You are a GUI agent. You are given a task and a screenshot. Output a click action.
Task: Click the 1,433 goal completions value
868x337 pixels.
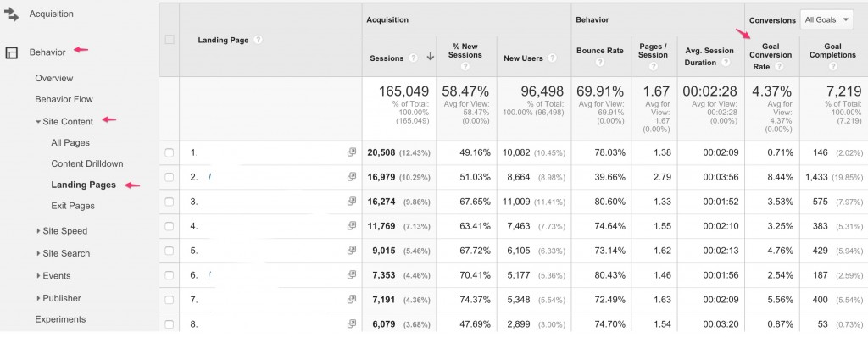coord(817,177)
